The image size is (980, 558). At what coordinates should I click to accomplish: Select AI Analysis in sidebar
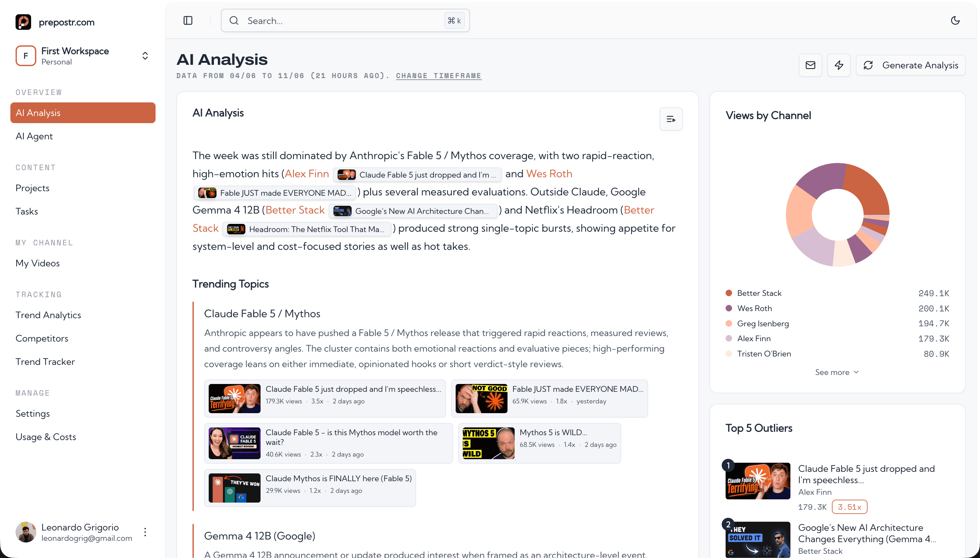83,113
